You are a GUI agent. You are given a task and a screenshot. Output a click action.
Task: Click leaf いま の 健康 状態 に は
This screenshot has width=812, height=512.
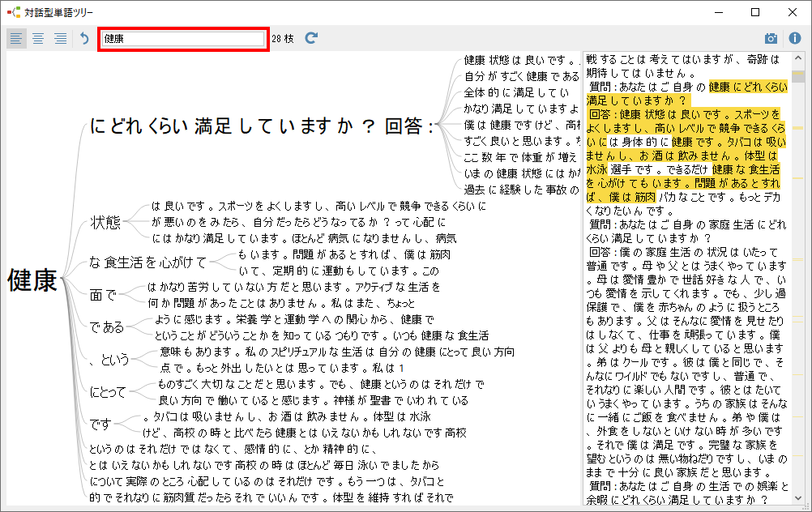click(522, 173)
